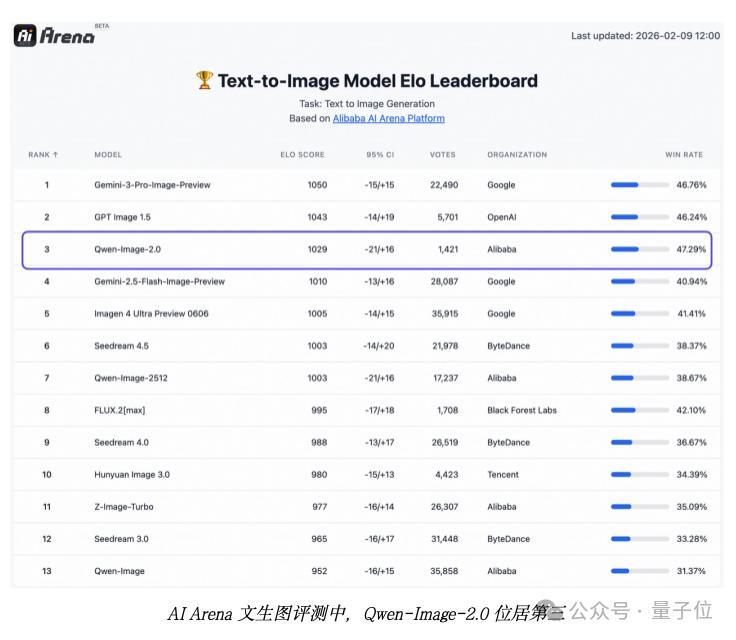Select the highlighted Qwen-Image-2.0 row

366,249
